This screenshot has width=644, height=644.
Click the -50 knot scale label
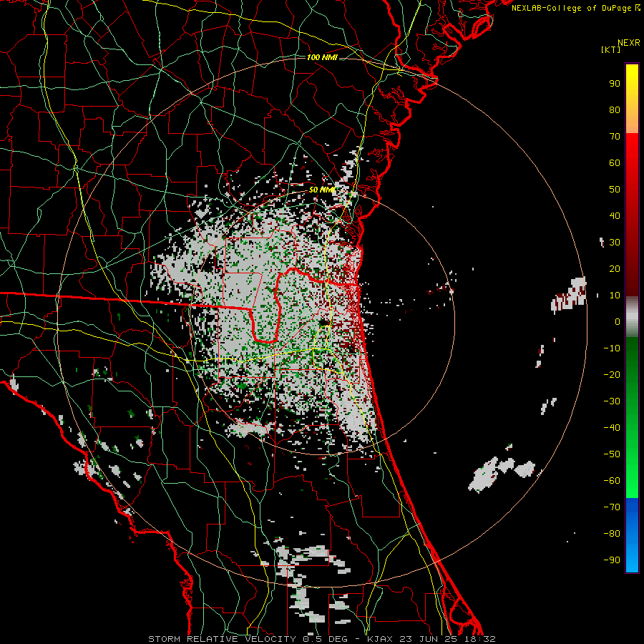[x=612, y=454]
